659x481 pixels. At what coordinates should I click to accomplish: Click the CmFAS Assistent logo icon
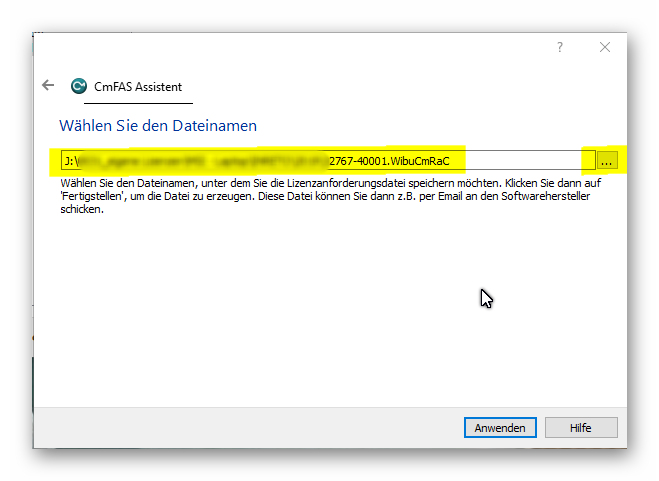coord(79,87)
